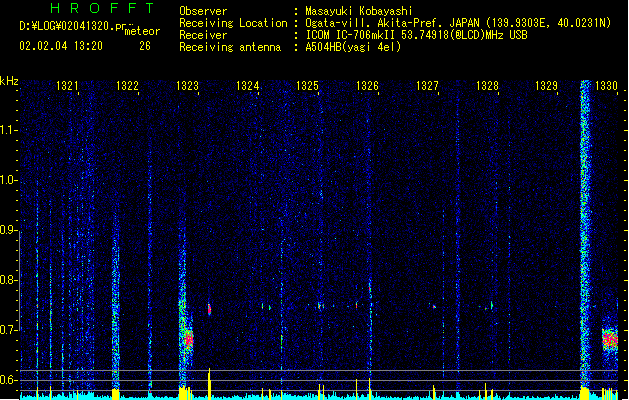This screenshot has height=400, width=629.
Task: Click the 0.7 kHz frequency label
Action: (x=8, y=330)
